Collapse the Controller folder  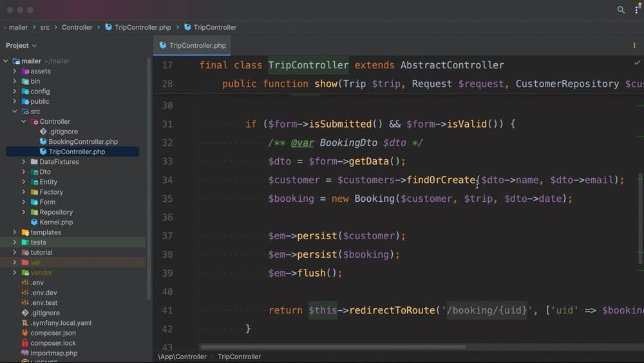24,121
